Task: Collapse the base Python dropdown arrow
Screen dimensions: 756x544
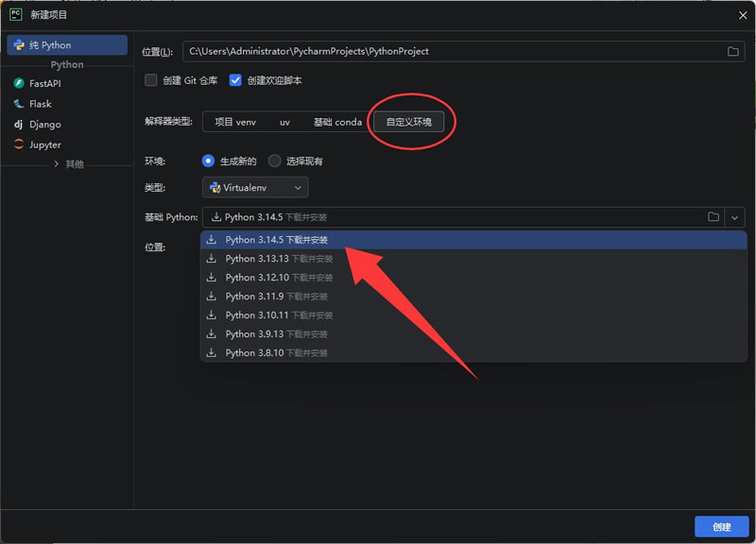Action: pos(734,218)
